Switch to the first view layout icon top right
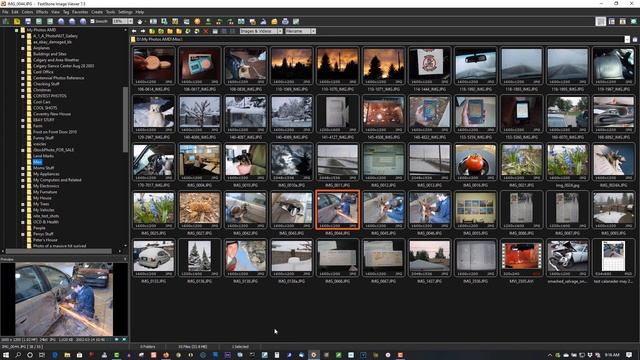The height and width of the screenshot is (360, 640). point(600,21)
